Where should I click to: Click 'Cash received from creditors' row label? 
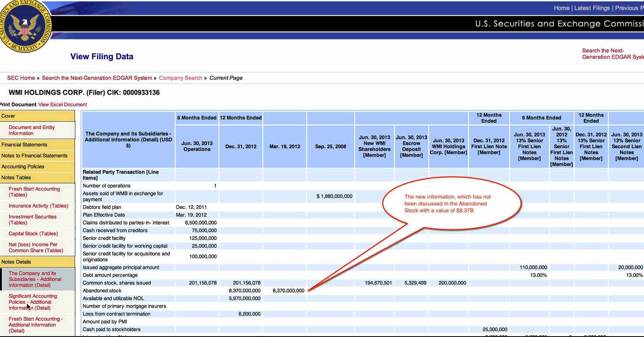(115, 231)
